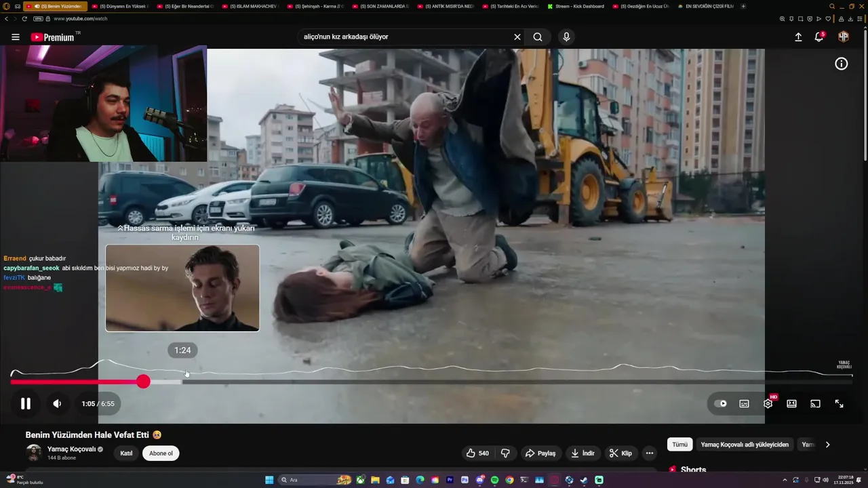This screenshot has height=488, width=868.
Task: Seek the red progress scrubber handle
Action: pyautogui.click(x=143, y=382)
